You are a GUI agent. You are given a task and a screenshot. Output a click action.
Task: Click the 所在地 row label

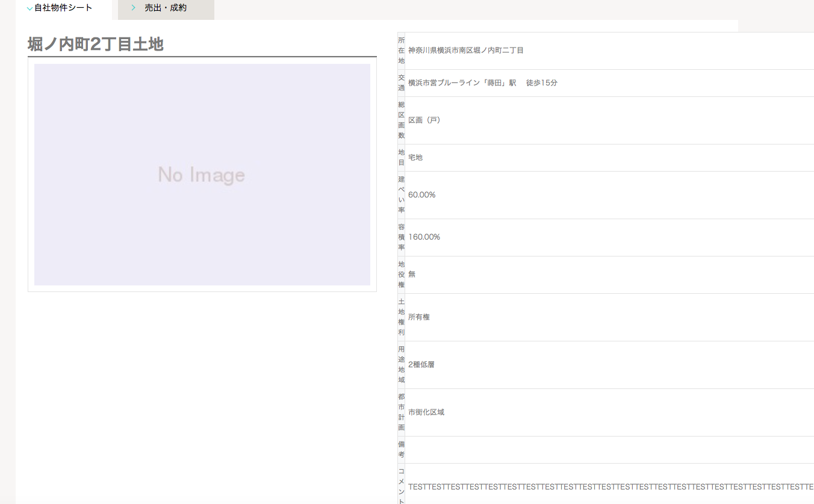[x=401, y=51]
